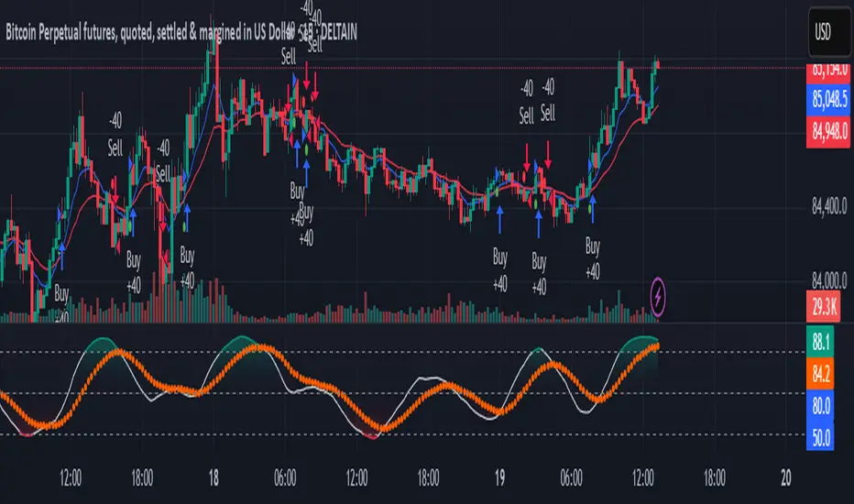Click the date label 18 on time axis
The image size is (854, 504).
[x=213, y=477]
